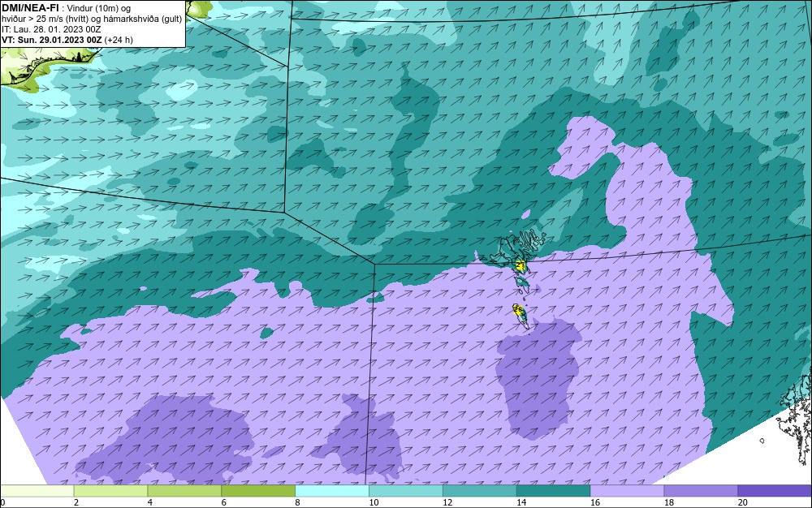
Task: Click the 2–4 m/s light green legend swatch
Action: pos(110,491)
